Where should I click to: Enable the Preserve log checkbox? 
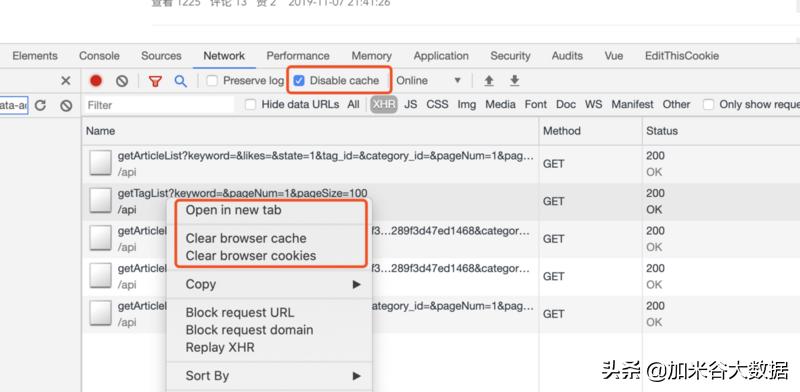tap(212, 81)
